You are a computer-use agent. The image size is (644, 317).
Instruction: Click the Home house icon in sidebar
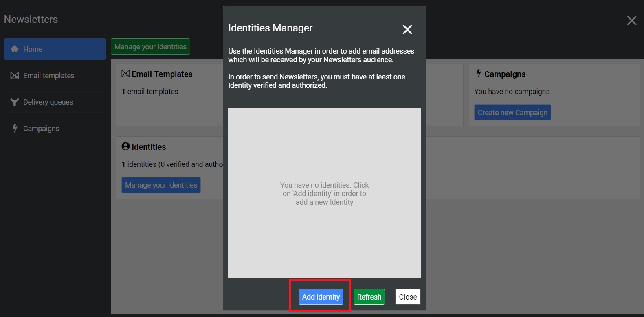(x=15, y=49)
